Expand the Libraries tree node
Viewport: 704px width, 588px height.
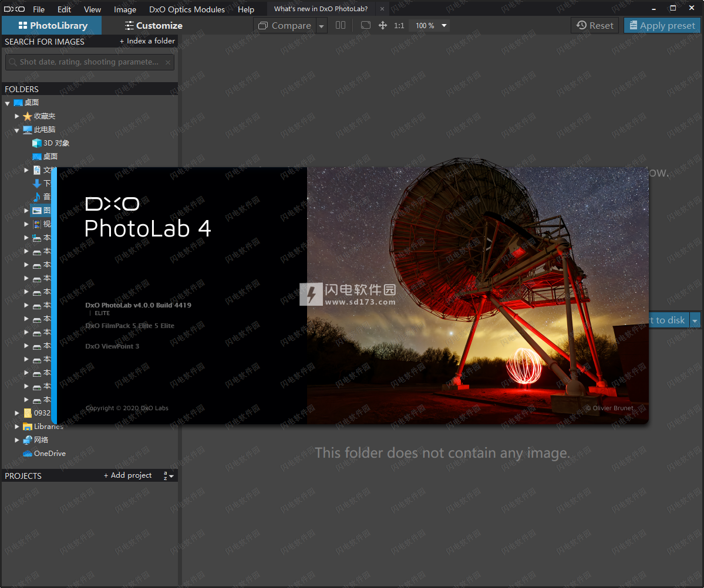click(x=16, y=427)
